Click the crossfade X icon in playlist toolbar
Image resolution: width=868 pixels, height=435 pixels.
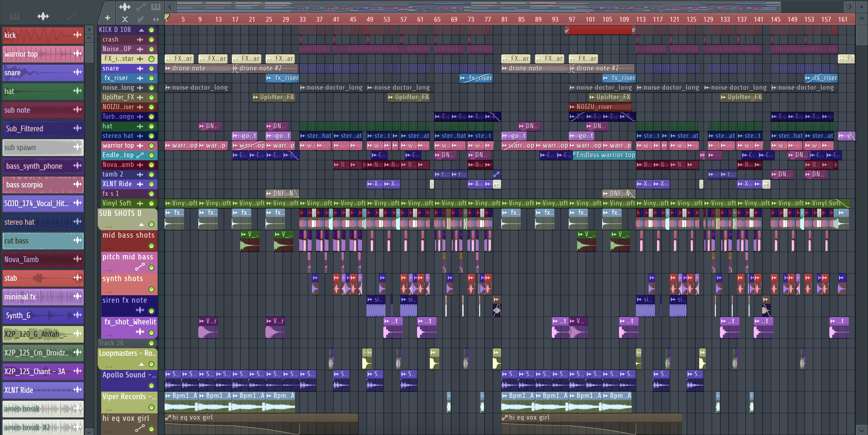[125, 19]
